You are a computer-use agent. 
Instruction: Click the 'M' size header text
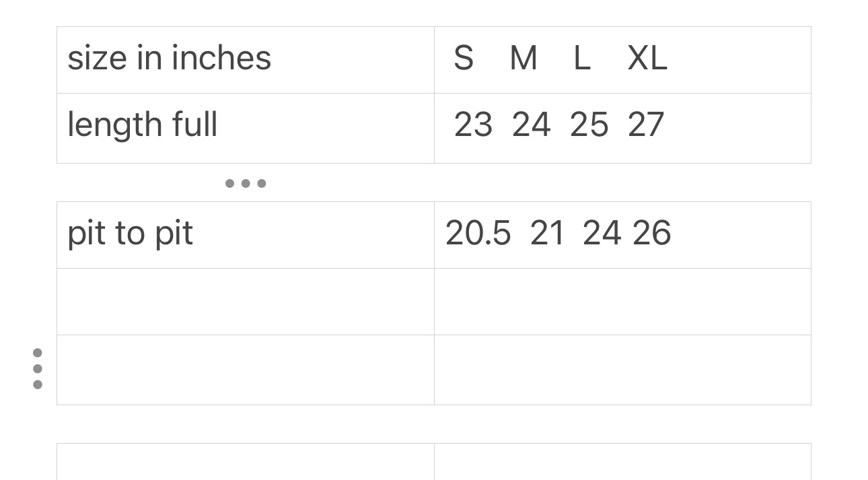click(523, 59)
